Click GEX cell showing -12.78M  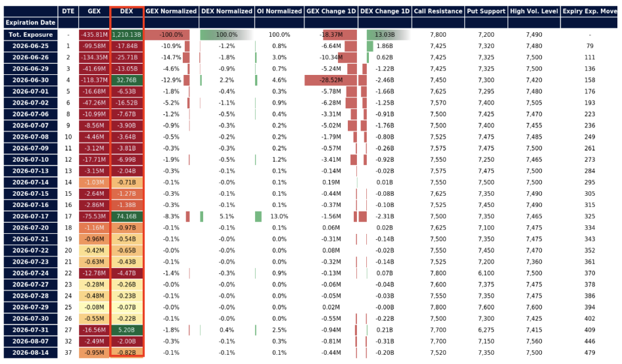[94, 273]
